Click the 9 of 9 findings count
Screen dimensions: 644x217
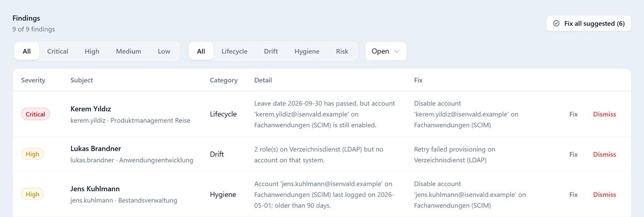coord(34,29)
